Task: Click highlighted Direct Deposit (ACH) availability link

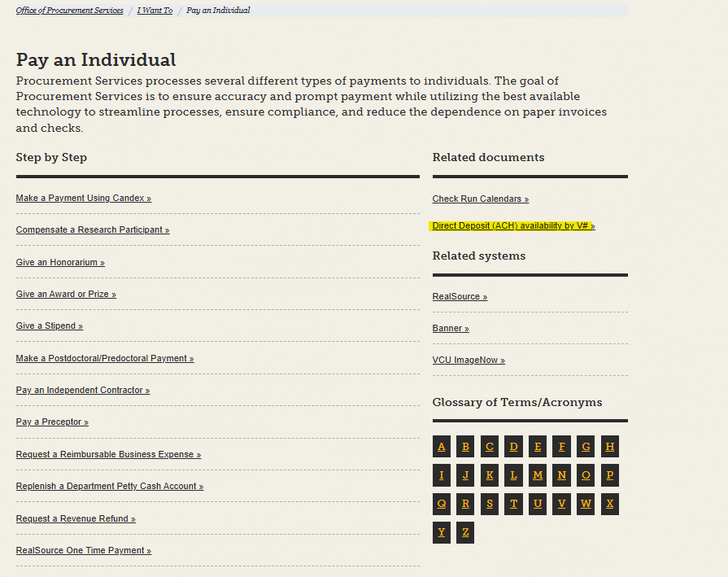Action: pos(513,226)
